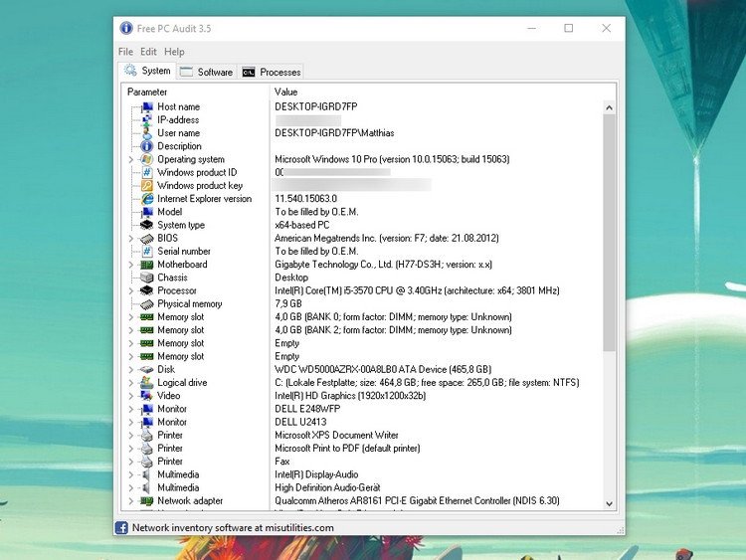Viewport: 746px width, 560px height.
Task: Expand the Motherboard node
Action: [x=131, y=264]
